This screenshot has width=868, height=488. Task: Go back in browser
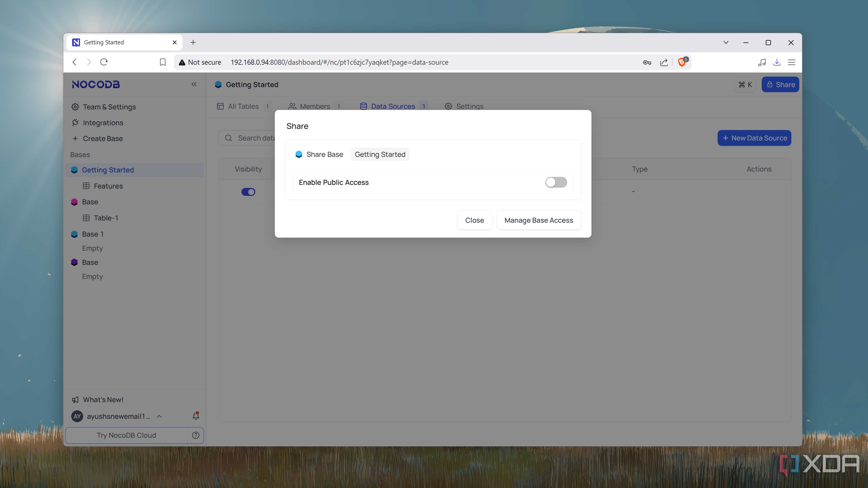74,62
